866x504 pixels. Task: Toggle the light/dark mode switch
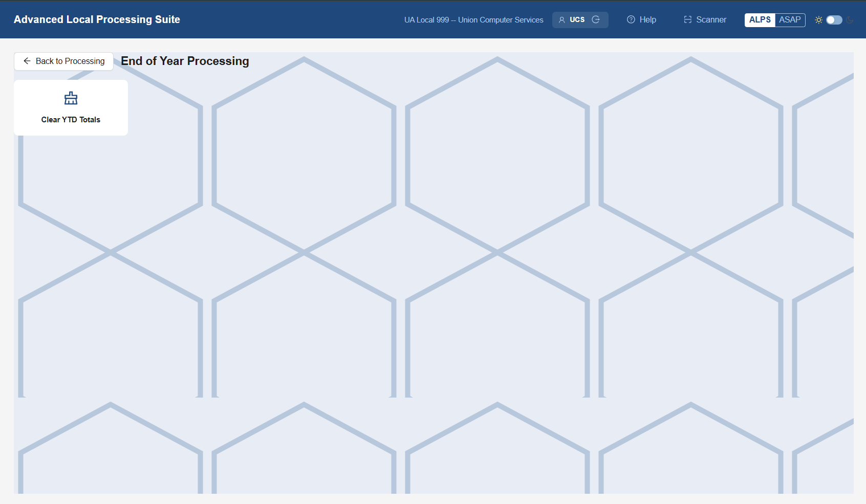(834, 20)
